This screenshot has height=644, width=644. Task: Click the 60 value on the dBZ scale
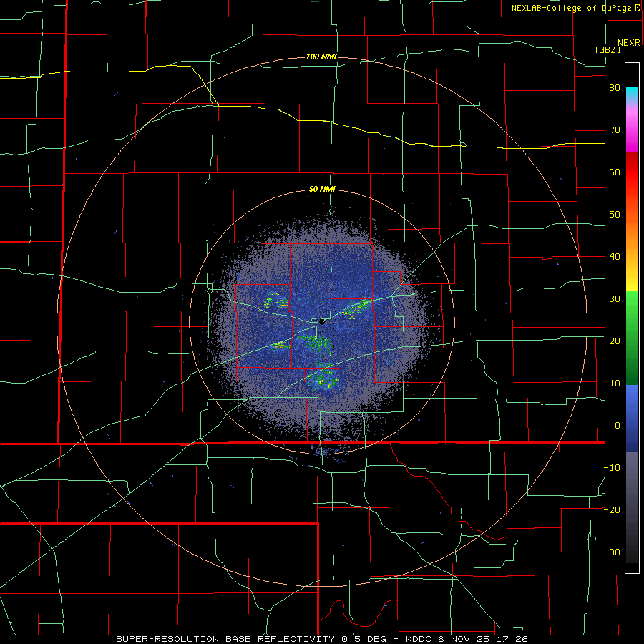[615, 172]
